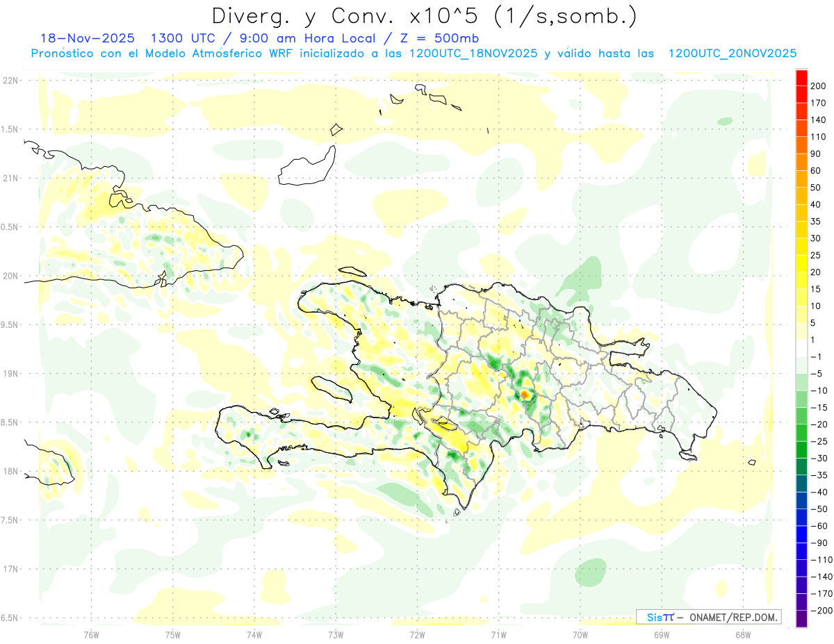Click the '75W' longitude label
This screenshot has width=834, height=644.
[x=172, y=634]
